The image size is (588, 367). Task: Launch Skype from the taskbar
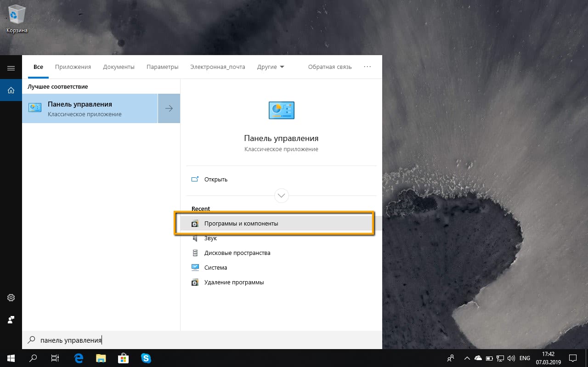coord(146,358)
